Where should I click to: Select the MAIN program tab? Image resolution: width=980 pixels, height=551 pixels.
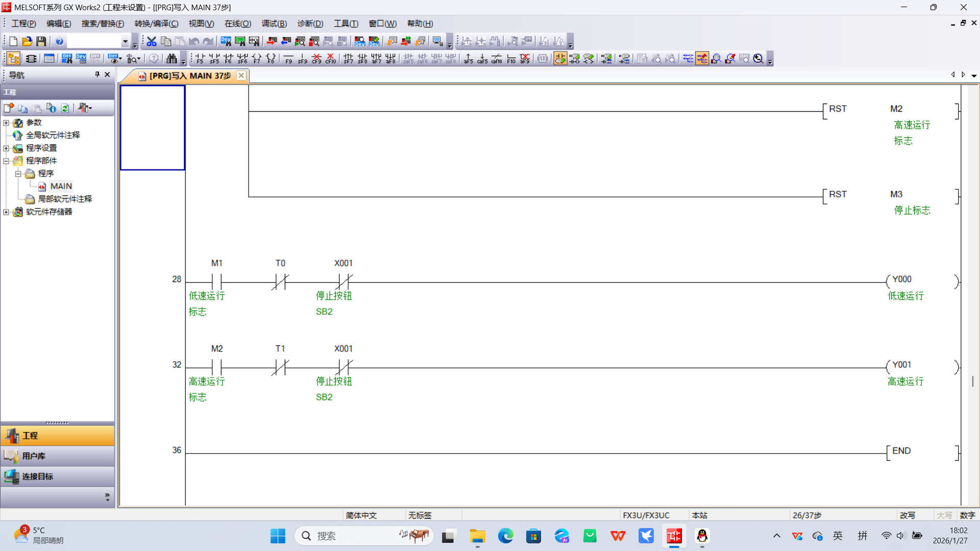click(189, 76)
